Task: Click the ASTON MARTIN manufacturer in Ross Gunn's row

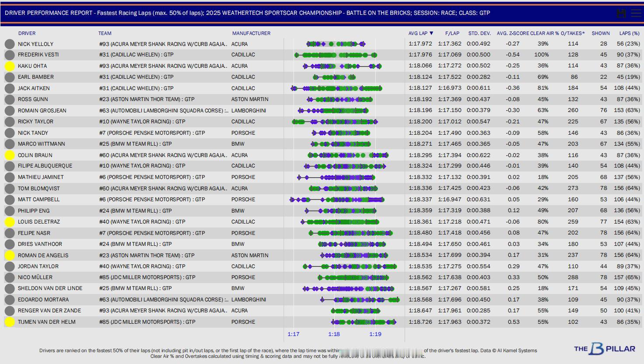Action: pyautogui.click(x=250, y=99)
